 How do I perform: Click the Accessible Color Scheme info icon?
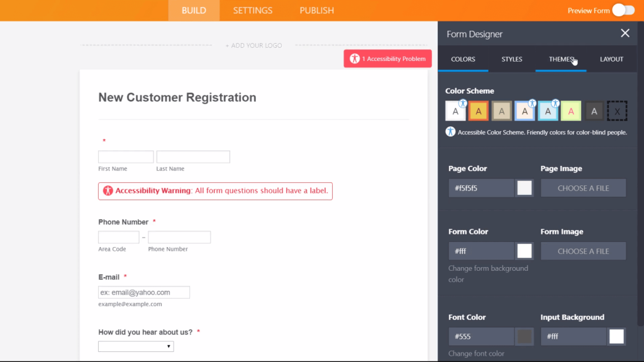(x=450, y=132)
